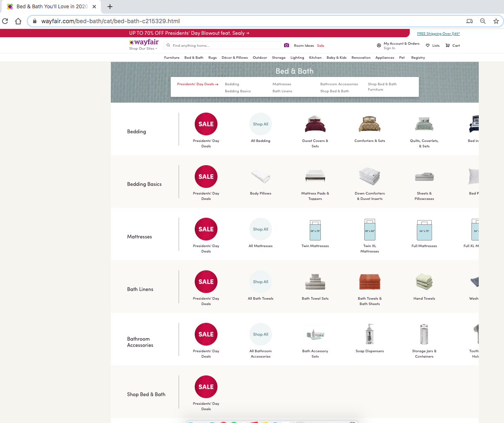The image size is (504, 423).
Task: Click the browser address bar URL
Action: (x=110, y=21)
